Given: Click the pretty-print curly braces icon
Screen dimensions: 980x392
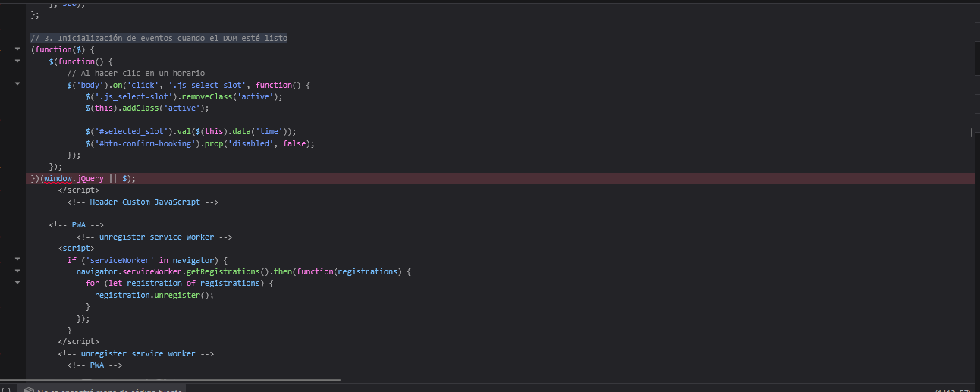Looking at the screenshot, I should tap(6, 390).
